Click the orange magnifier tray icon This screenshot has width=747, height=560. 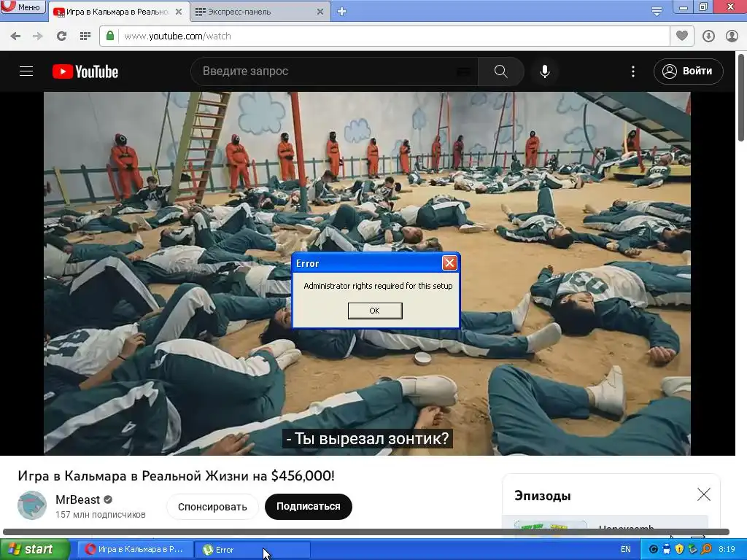[706, 550]
